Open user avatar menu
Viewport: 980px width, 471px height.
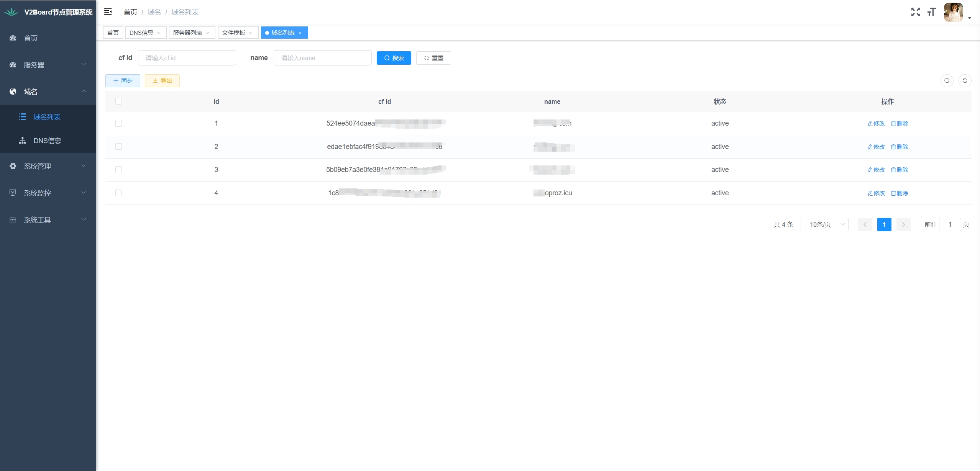coord(954,12)
